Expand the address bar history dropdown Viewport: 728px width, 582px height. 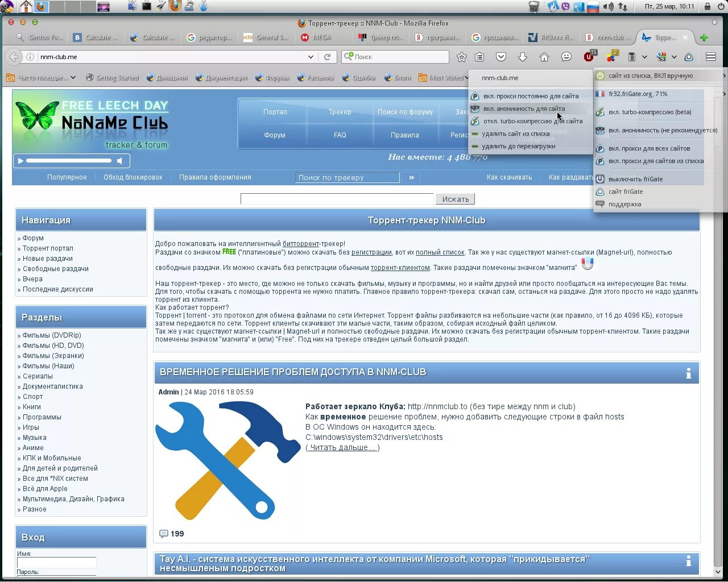tap(311, 57)
